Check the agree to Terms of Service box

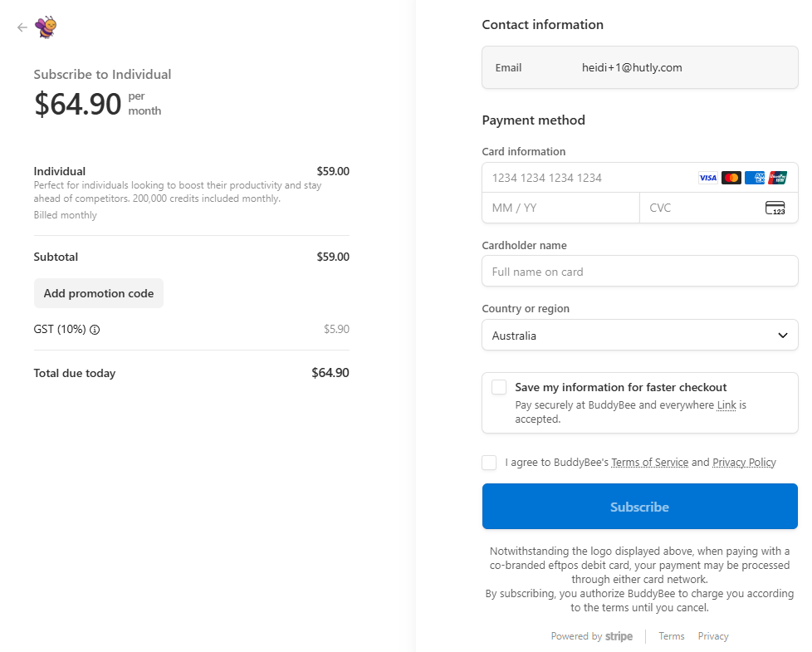(x=489, y=463)
